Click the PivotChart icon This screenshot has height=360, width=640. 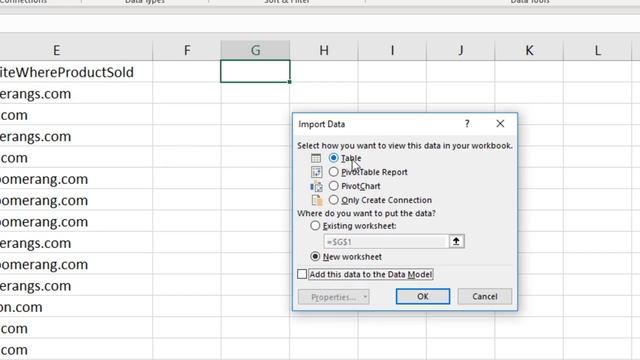[316, 187]
